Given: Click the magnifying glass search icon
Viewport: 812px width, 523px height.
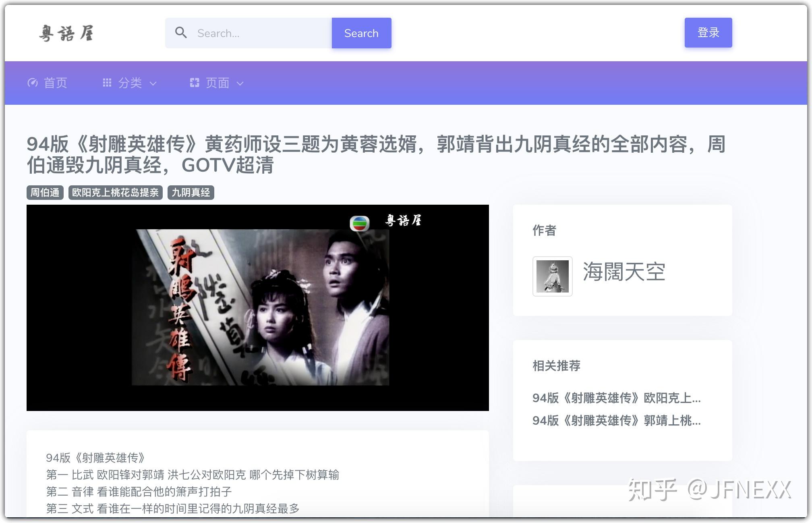Looking at the screenshot, I should (181, 33).
